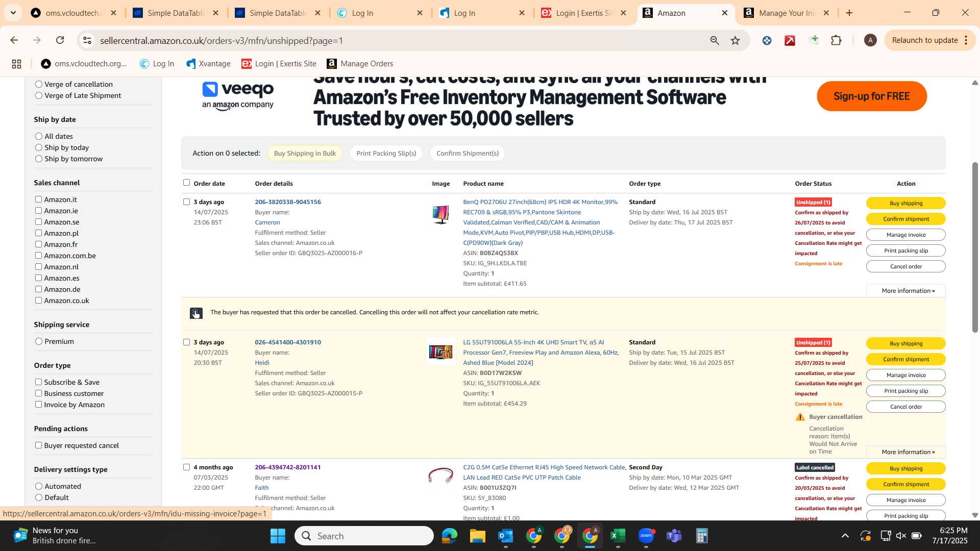Click the browser back arrow

[14, 40]
